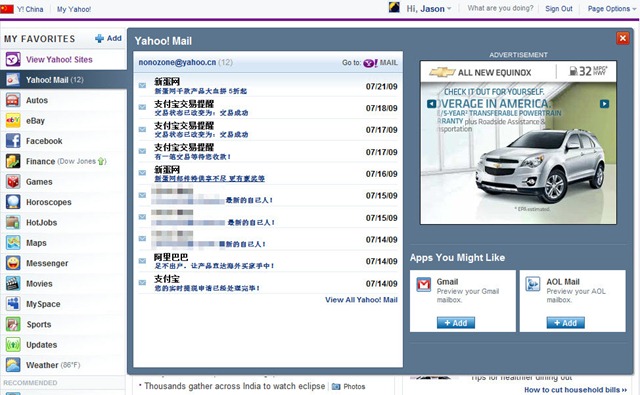Open View Yahoo! Sites icon
The image size is (640, 395).
(x=13, y=60)
